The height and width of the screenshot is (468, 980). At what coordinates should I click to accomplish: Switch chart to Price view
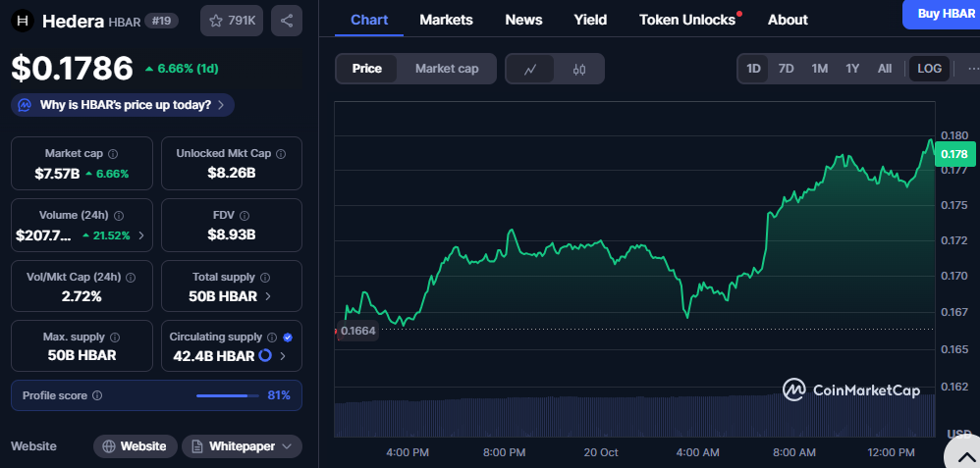(x=367, y=69)
